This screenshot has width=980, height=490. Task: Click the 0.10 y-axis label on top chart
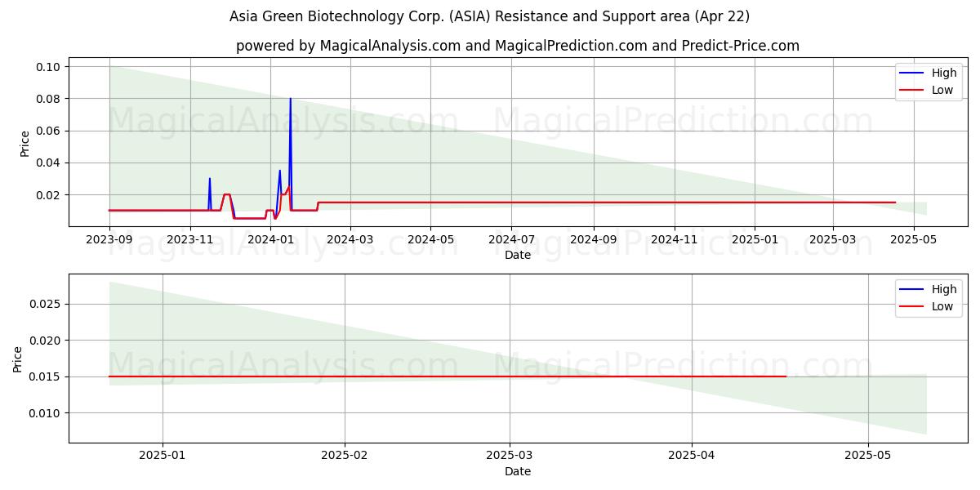[x=48, y=67]
